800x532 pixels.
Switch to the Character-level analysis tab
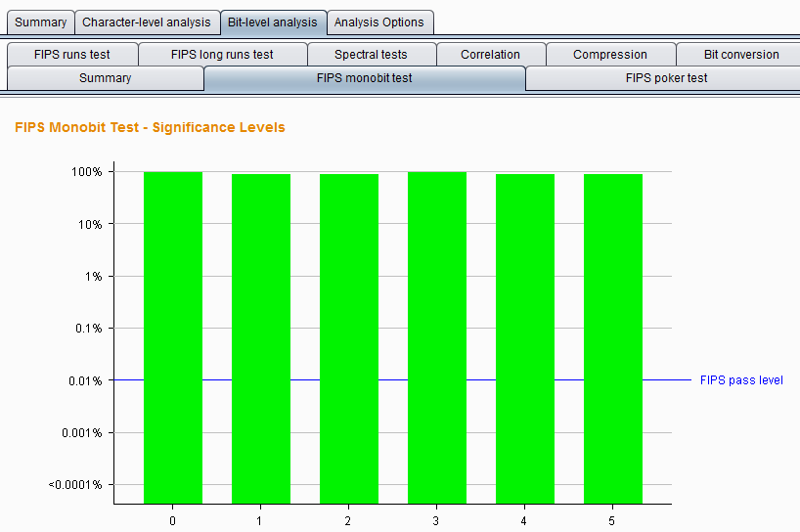pyautogui.click(x=146, y=22)
